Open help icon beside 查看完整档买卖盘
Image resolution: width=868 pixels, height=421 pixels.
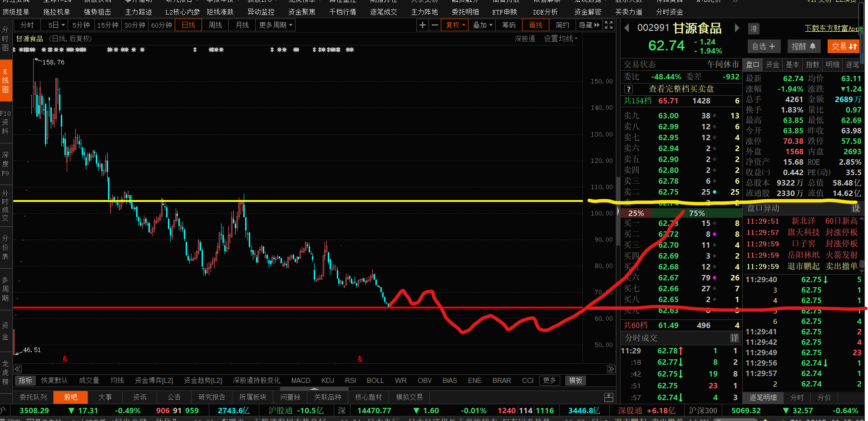coord(629,89)
